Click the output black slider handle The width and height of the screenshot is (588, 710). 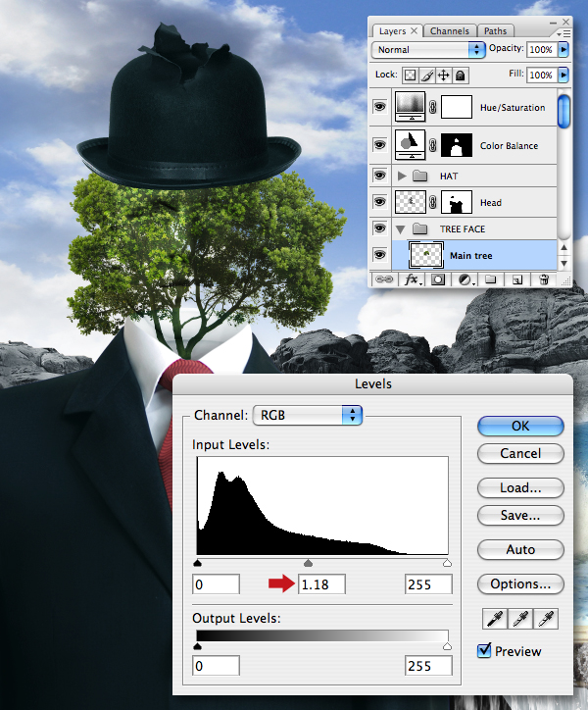[197, 646]
